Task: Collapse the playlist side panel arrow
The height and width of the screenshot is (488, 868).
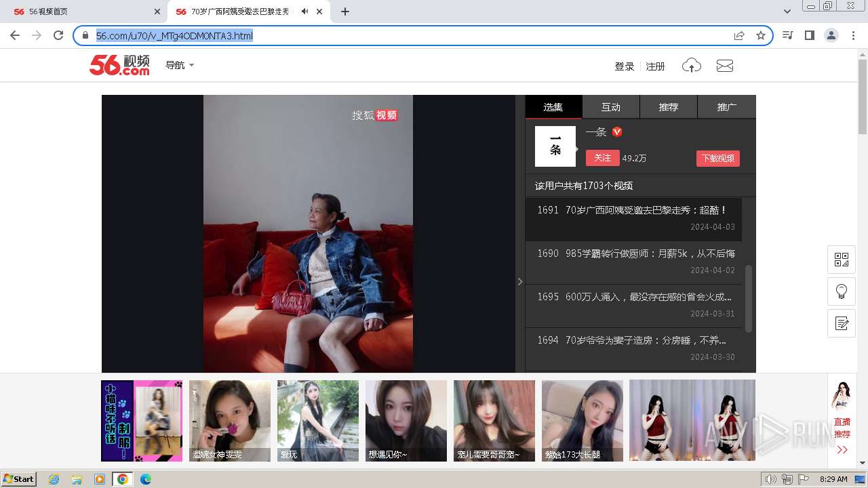Action: point(520,281)
